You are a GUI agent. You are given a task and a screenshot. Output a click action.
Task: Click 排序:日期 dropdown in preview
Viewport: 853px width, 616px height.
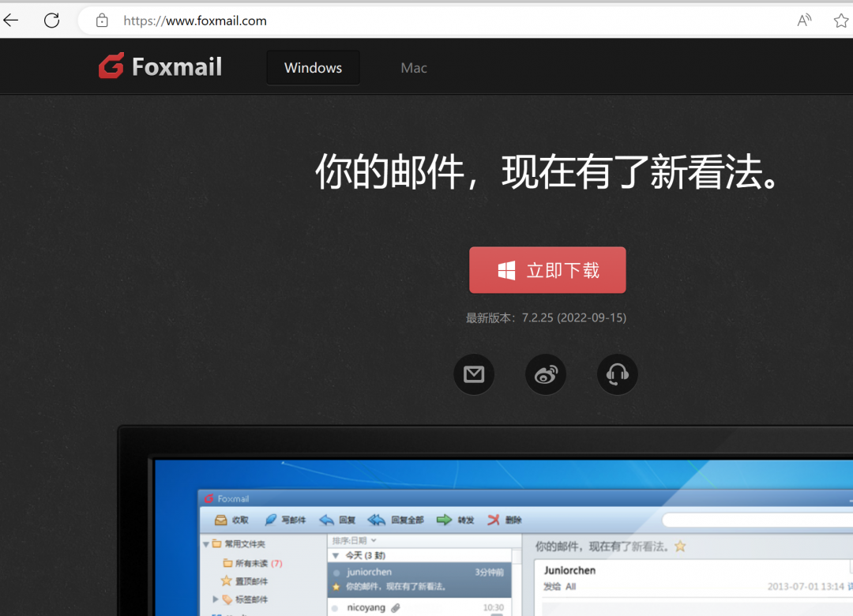[x=354, y=540]
